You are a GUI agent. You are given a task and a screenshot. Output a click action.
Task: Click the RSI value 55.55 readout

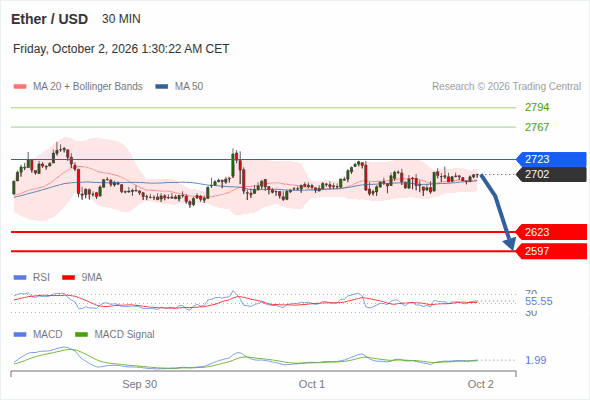[538, 301]
